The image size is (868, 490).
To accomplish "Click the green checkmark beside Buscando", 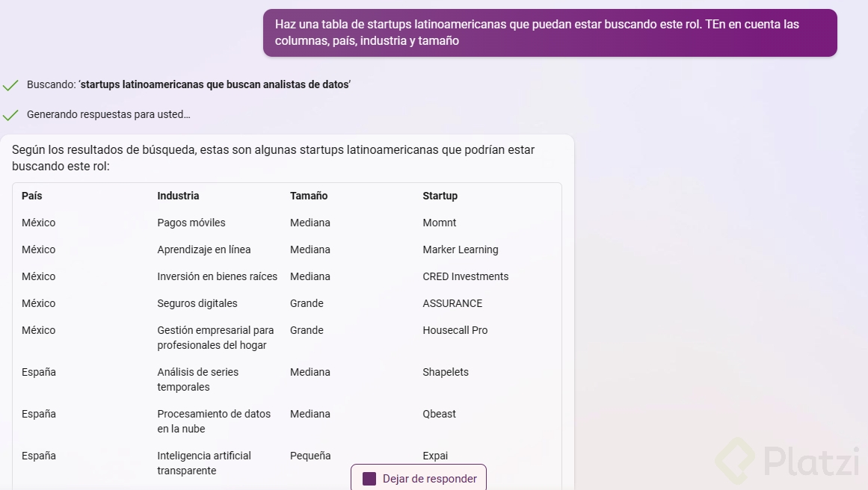I will click(x=10, y=85).
